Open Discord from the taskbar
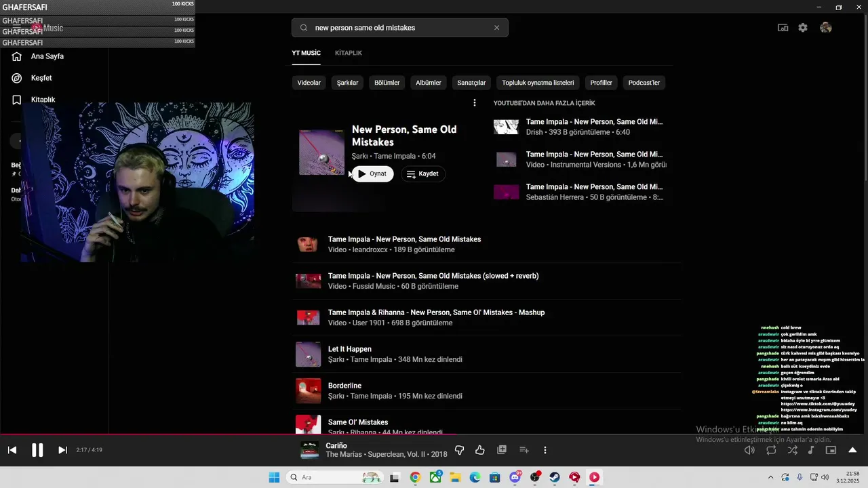868x488 pixels. [515, 477]
